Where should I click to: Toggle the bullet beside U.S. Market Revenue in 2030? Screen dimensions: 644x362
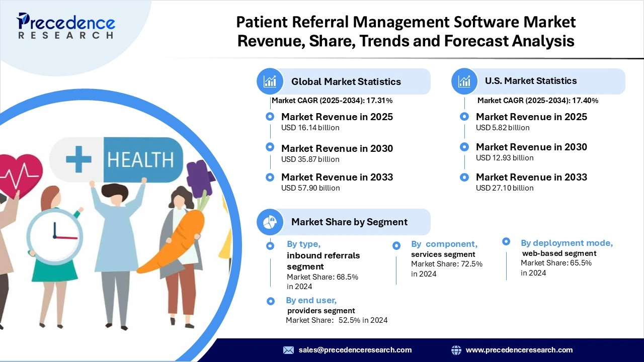point(464,147)
